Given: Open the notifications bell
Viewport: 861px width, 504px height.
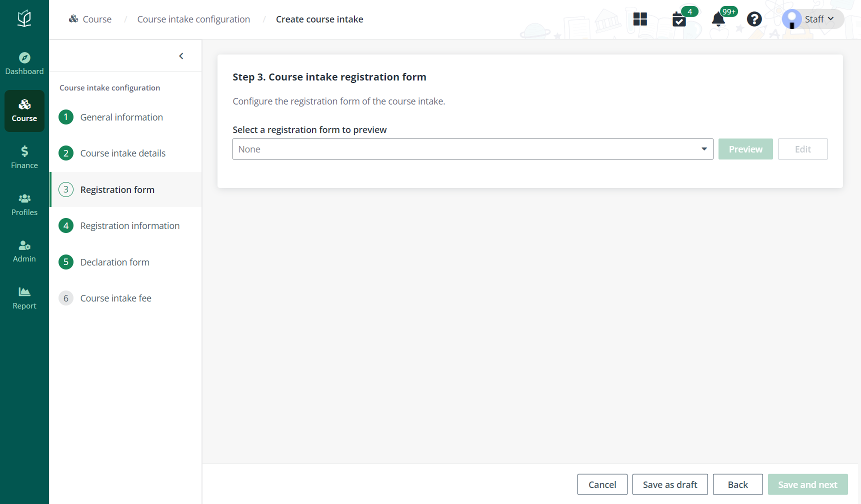Looking at the screenshot, I should (x=718, y=19).
